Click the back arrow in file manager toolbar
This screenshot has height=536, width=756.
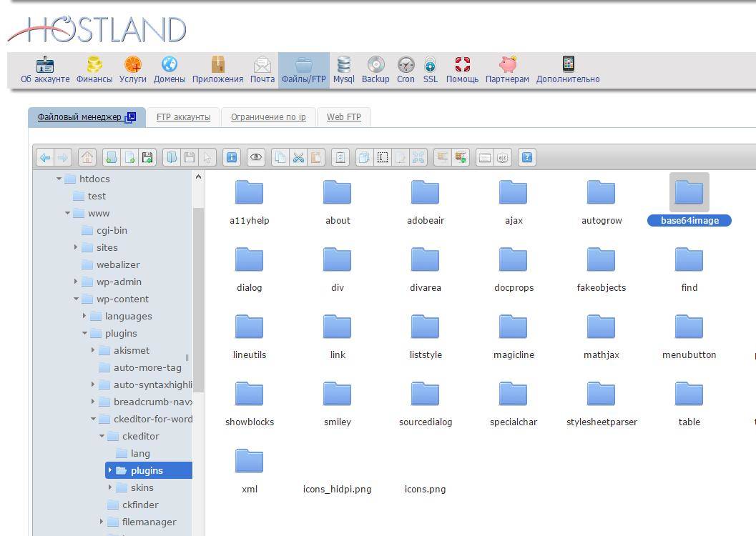click(x=45, y=157)
